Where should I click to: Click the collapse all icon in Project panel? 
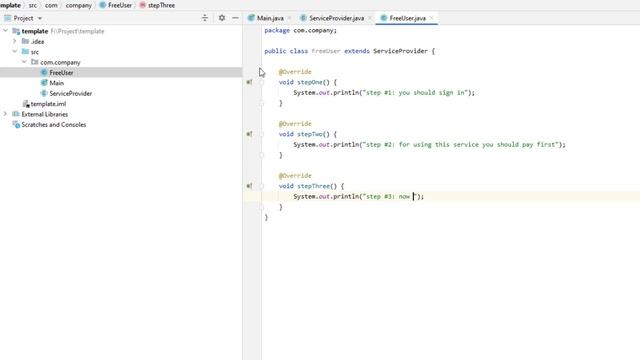tap(205, 18)
